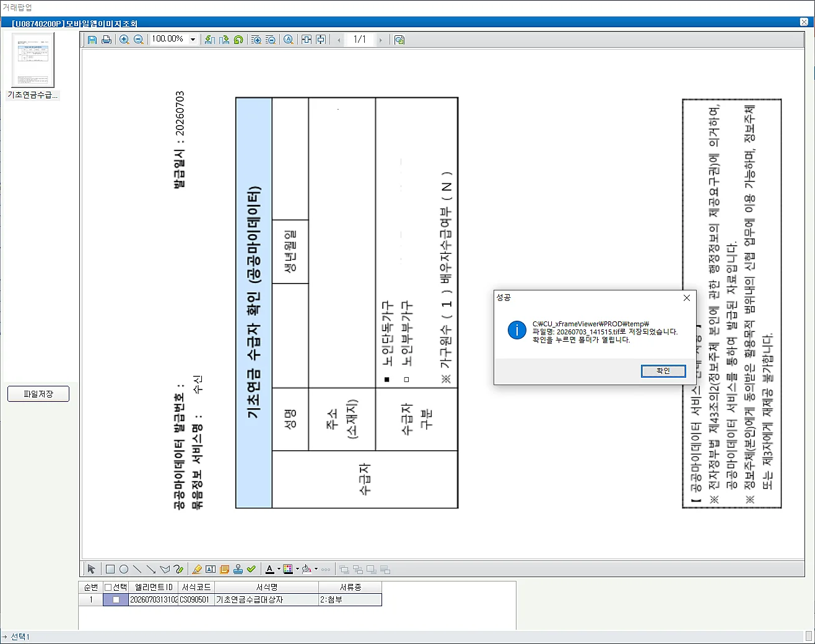The height and width of the screenshot is (644, 815).
Task: Select the green checkmark annotation tool
Action: click(251, 569)
